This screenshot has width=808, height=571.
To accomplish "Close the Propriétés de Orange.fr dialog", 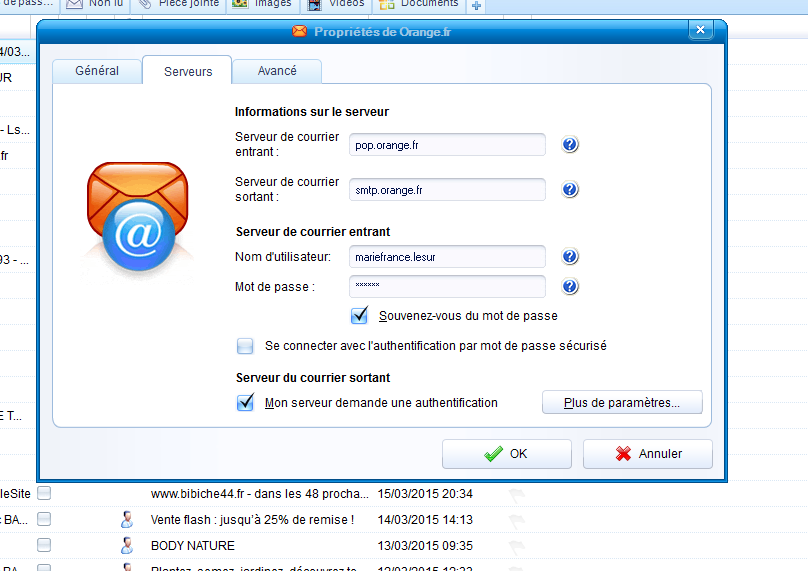I will pos(701,30).
